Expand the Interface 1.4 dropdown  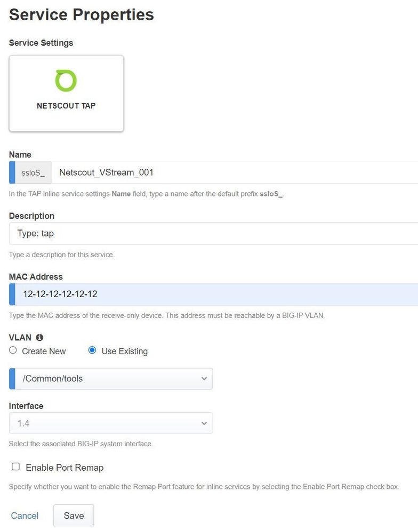pyautogui.click(x=111, y=423)
